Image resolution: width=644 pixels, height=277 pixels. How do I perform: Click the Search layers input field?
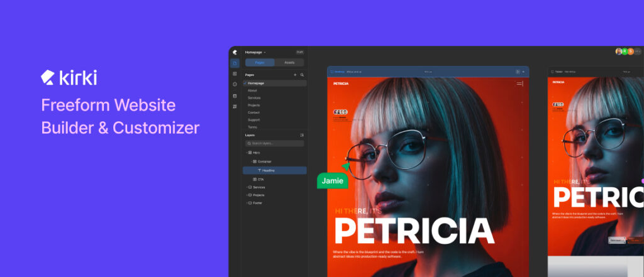coord(275,144)
